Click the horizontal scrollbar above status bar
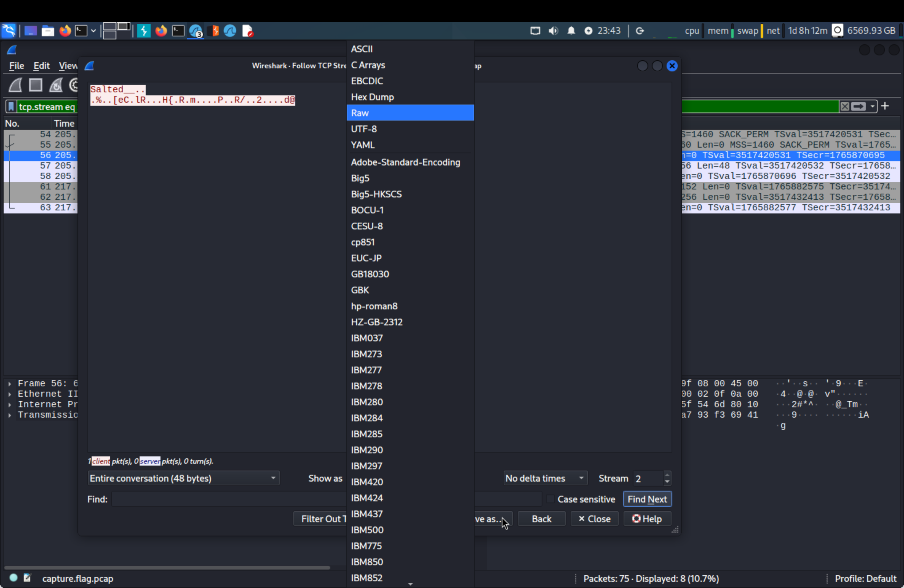 pos(167,567)
